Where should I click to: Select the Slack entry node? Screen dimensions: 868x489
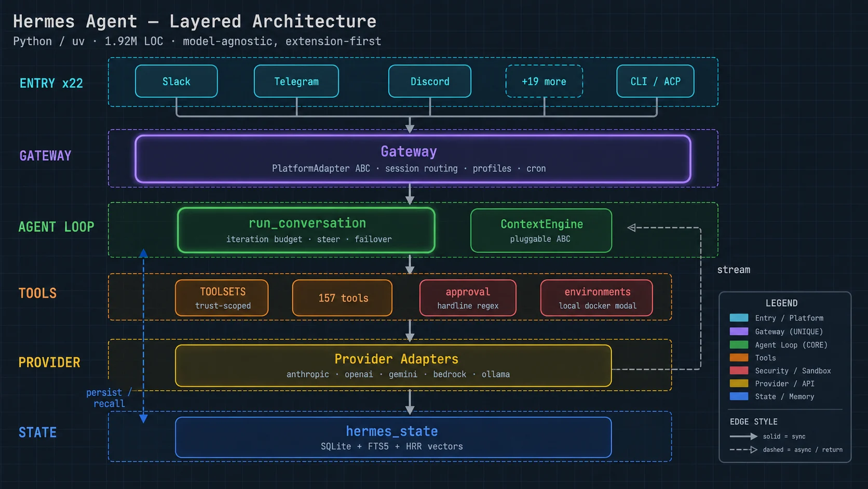[x=177, y=81]
